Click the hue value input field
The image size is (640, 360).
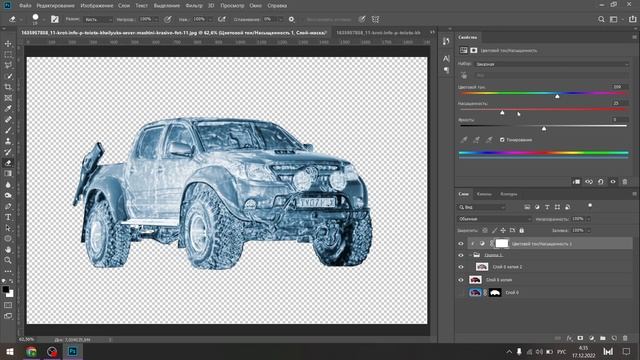coord(620,87)
